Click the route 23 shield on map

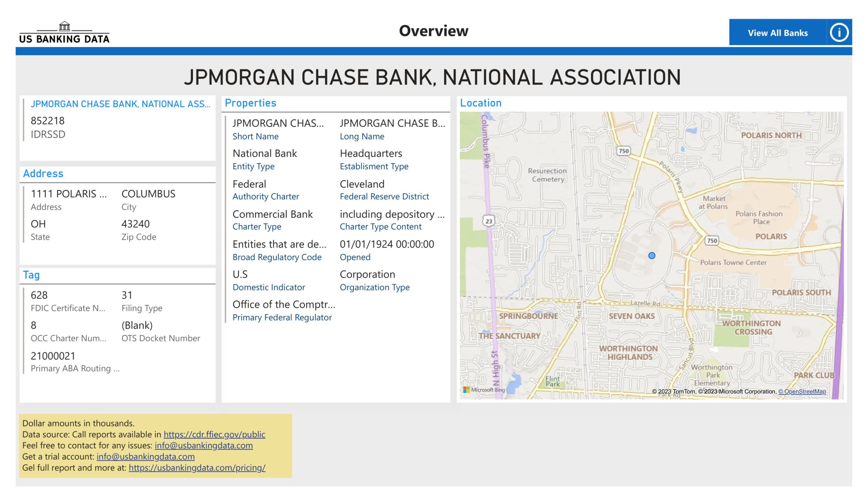pos(489,221)
